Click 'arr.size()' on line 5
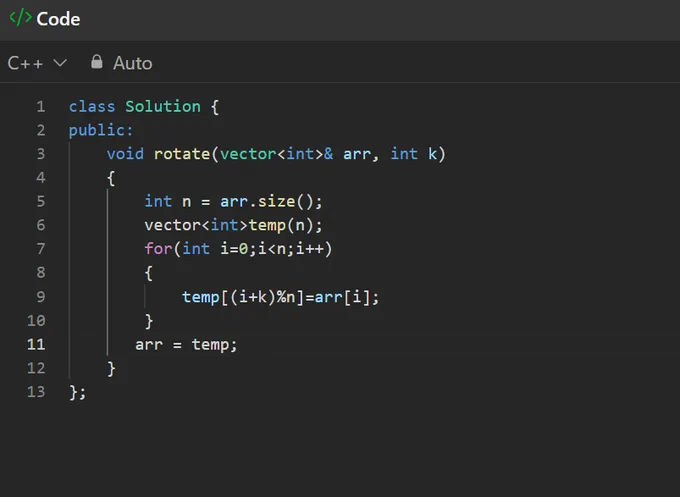Image resolution: width=680 pixels, height=497 pixels. tap(266, 201)
